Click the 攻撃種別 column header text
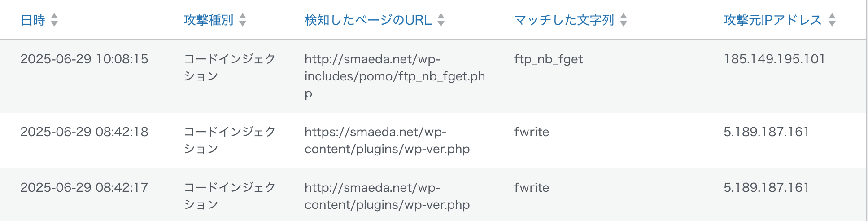868x221 pixels. pyautogui.click(x=209, y=20)
